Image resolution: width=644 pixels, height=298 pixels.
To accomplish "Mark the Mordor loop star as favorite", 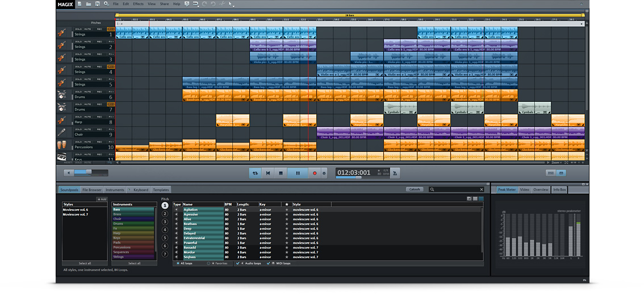I will pos(287,253).
